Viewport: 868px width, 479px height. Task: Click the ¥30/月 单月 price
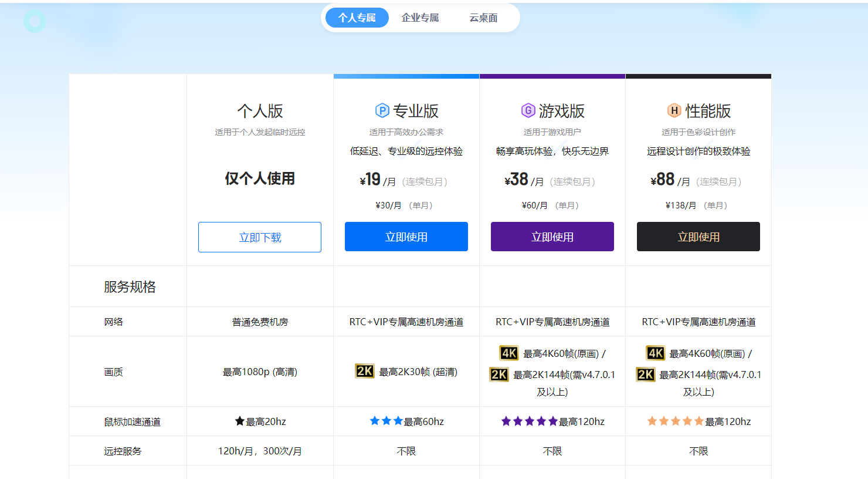click(x=405, y=205)
